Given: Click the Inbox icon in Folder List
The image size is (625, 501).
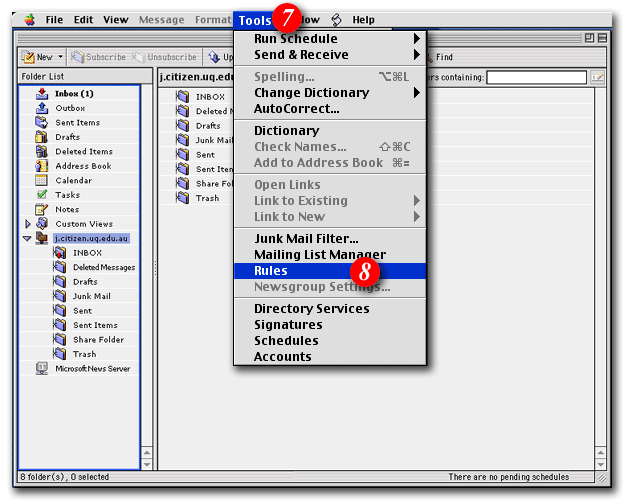Looking at the screenshot, I should 42,94.
